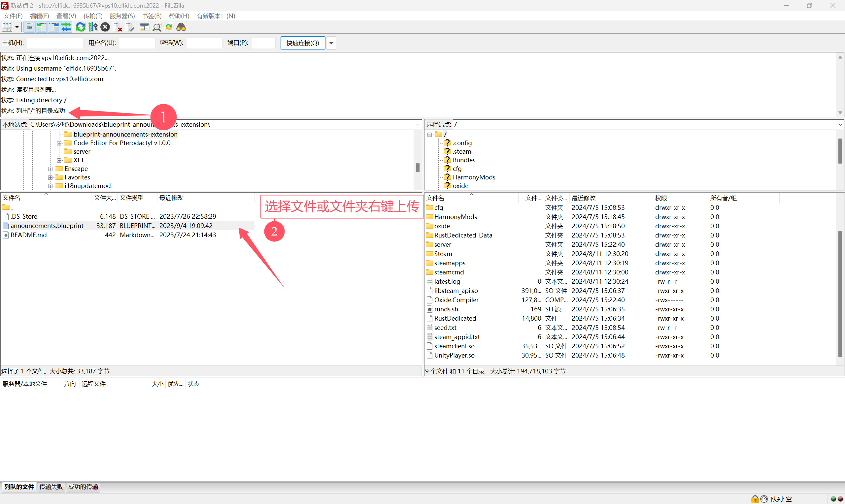Viewport: 845px width, 504px height.
Task: Click the Refresh directory listing icon
Action: click(79, 28)
